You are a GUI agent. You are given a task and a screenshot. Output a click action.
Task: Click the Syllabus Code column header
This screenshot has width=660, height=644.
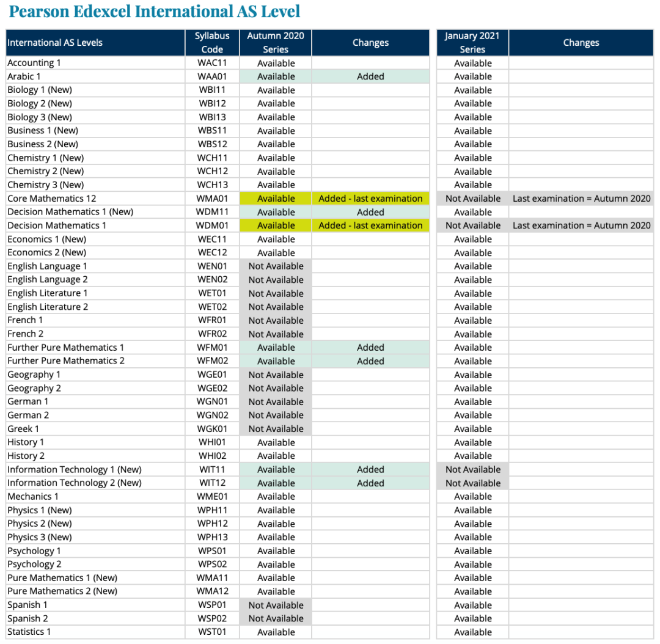(212, 43)
